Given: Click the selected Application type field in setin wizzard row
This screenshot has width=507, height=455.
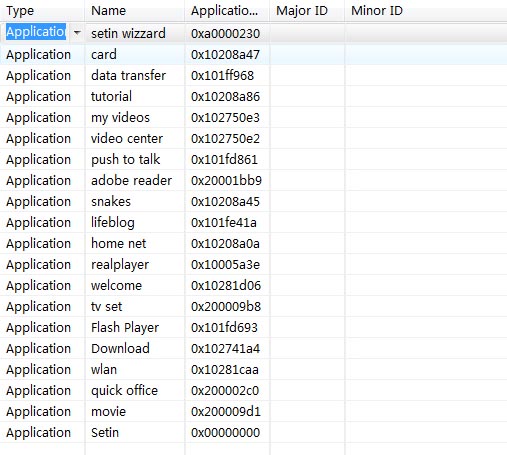Looking at the screenshot, I should coord(36,32).
